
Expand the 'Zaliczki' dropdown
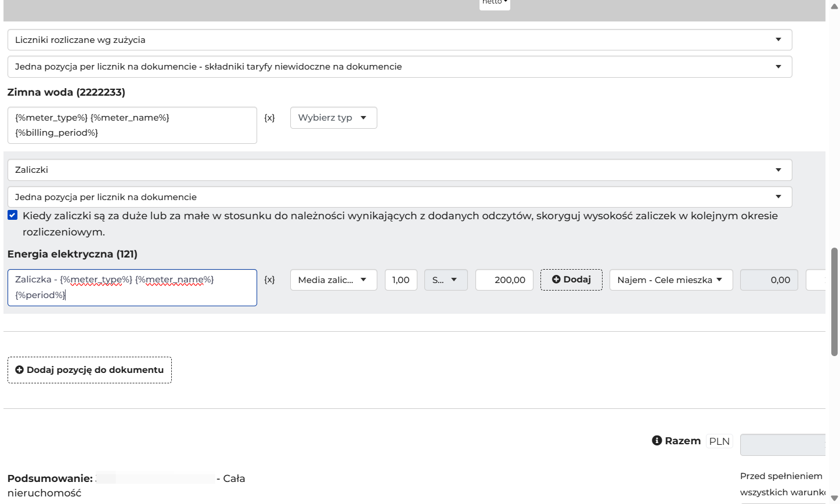tap(399, 170)
